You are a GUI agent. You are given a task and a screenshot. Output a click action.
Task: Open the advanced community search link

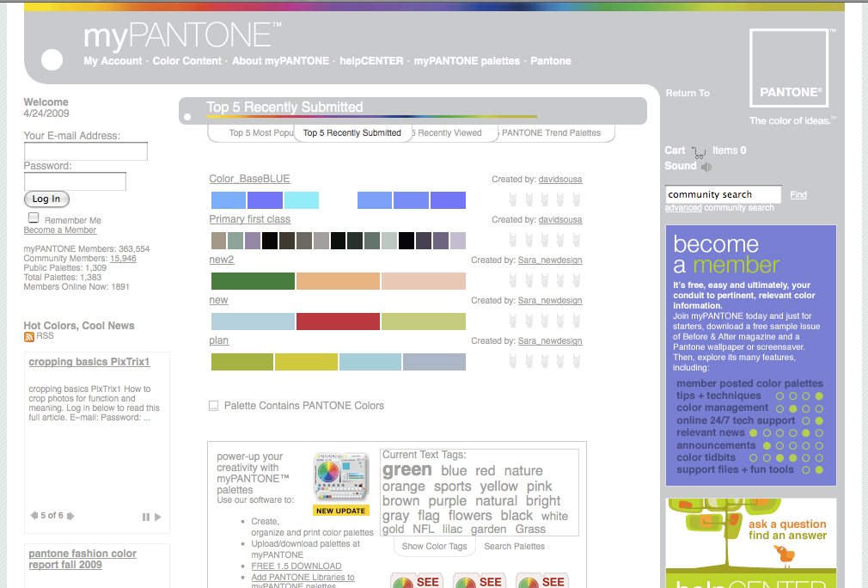click(x=683, y=208)
